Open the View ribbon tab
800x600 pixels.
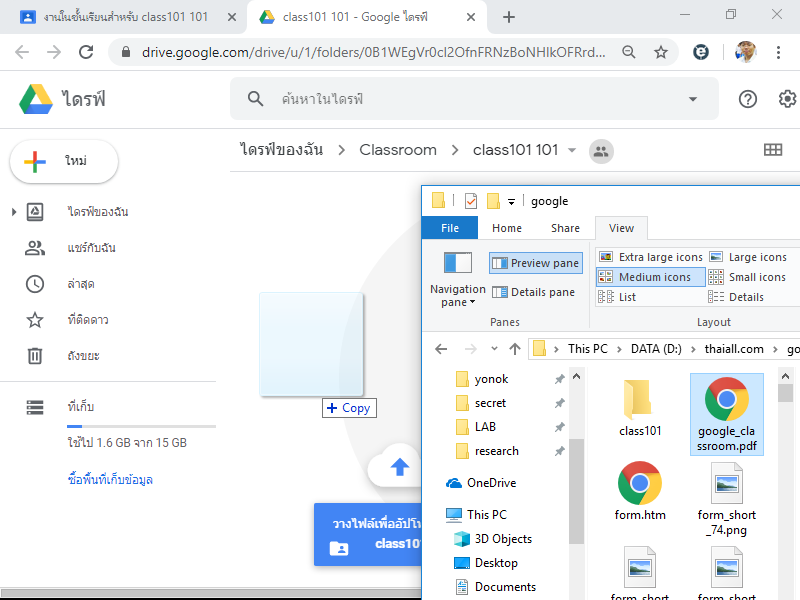click(x=621, y=228)
